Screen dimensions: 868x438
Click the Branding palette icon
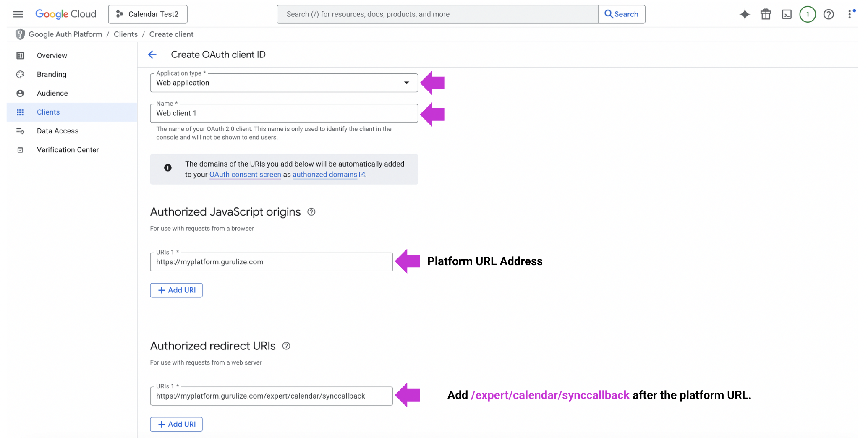point(20,74)
